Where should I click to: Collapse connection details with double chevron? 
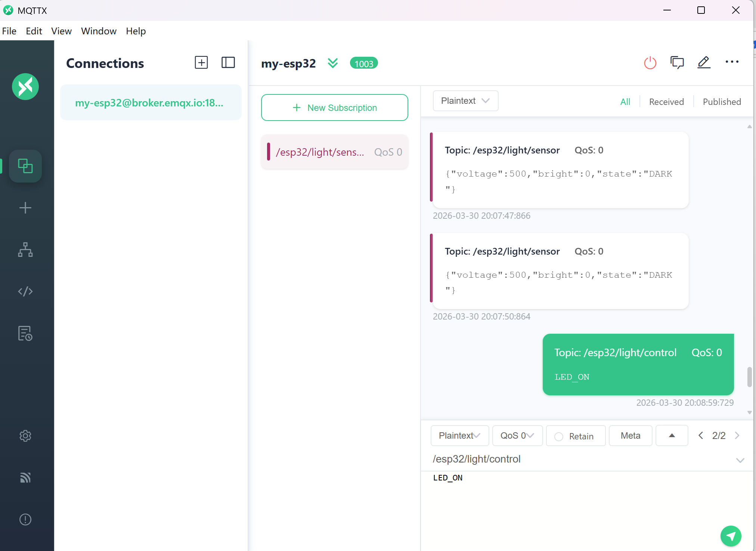coord(333,63)
